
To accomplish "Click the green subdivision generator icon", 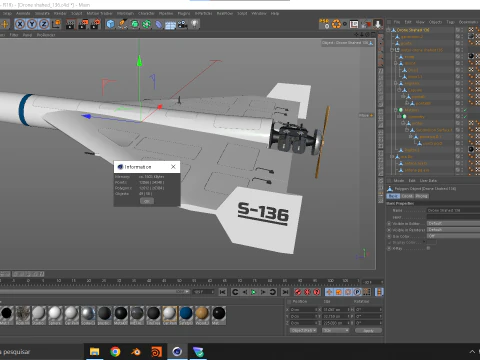I will pos(135,24).
